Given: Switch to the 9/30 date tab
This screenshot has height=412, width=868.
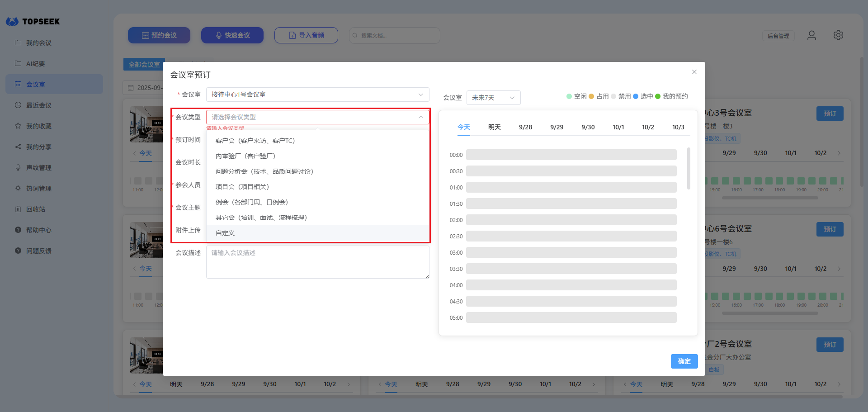Looking at the screenshot, I should [588, 127].
